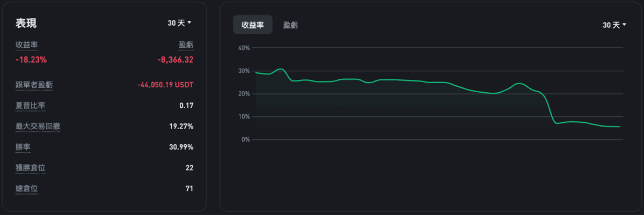Image resolution: width=644 pixels, height=215 pixels.
Task: Click the 表現 panel heading
Action: tap(26, 23)
